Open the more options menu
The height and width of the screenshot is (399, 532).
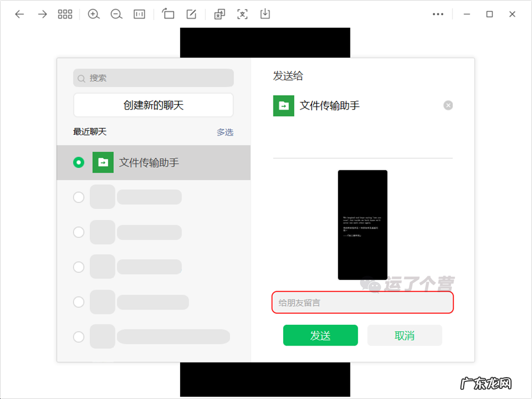click(x=438, y=14)
